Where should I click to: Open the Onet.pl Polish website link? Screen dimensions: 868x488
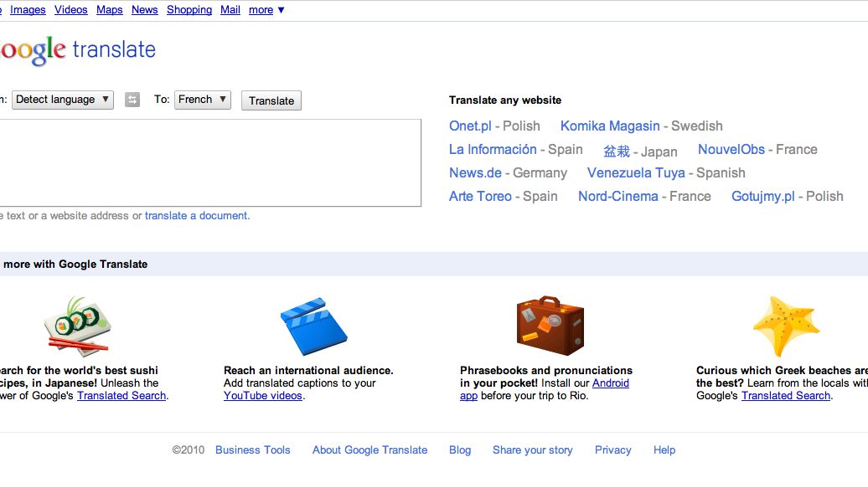click(x=470, y=126)
